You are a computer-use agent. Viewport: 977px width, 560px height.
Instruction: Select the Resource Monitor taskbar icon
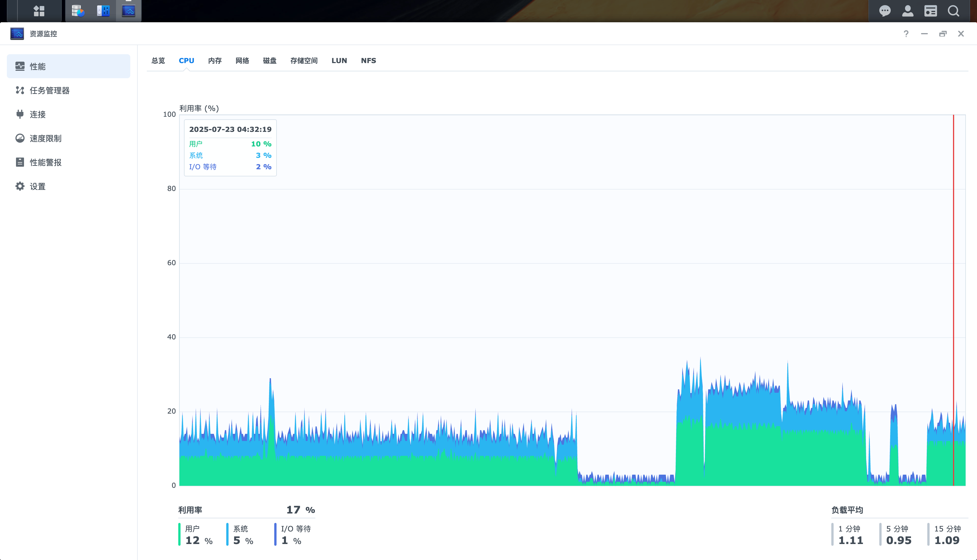[129, 11]
